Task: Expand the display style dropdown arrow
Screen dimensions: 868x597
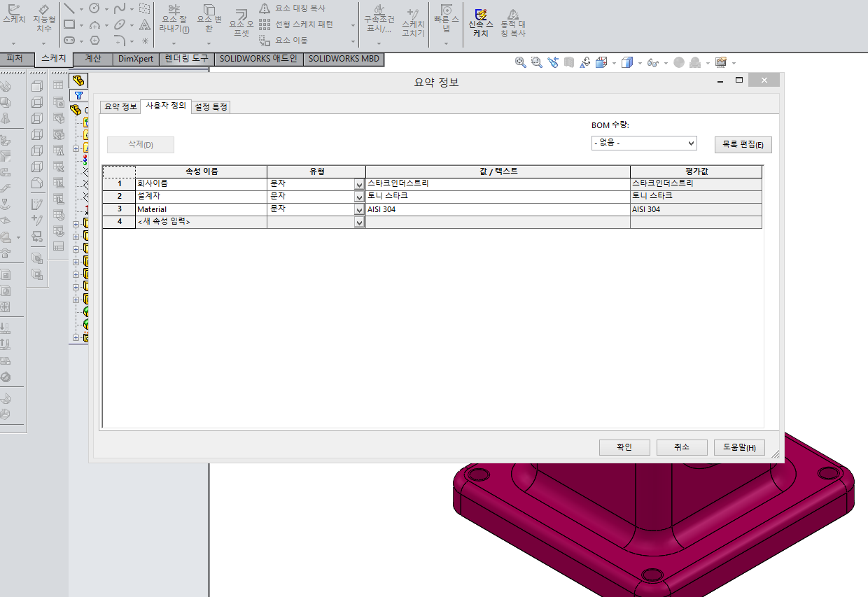Action: 640,62
